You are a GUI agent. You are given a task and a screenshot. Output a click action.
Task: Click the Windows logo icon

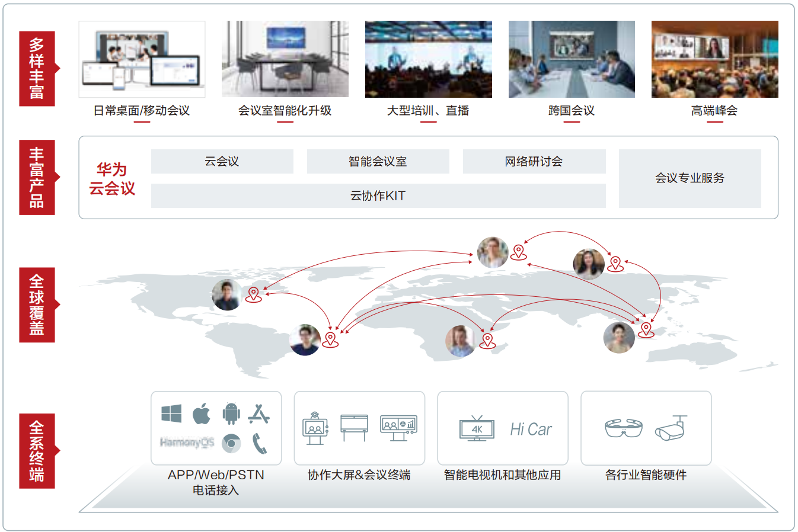point(171,414)
